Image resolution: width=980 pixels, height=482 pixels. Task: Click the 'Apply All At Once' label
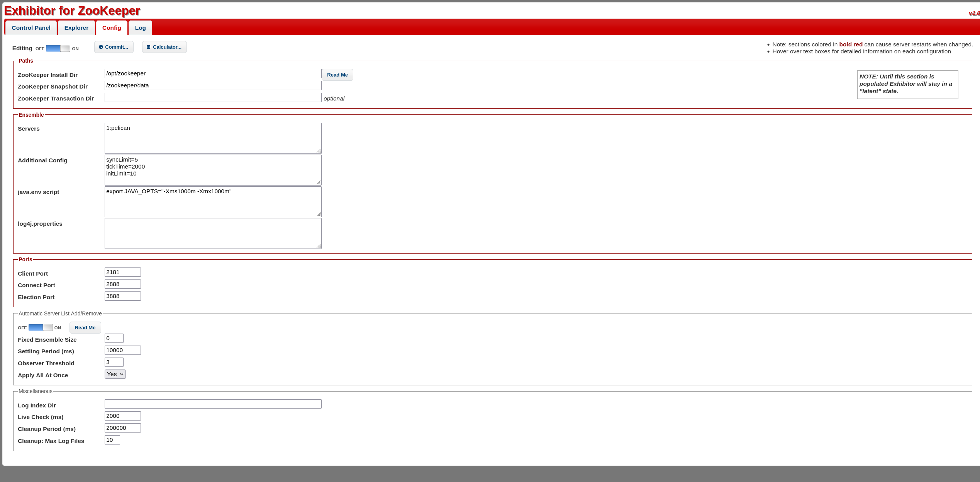click(x=43, y=375)
